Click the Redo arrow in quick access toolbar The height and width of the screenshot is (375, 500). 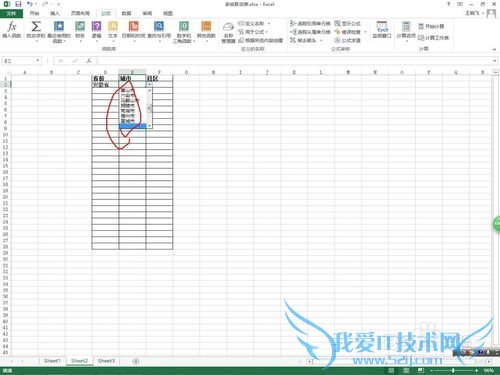point(46,4)
